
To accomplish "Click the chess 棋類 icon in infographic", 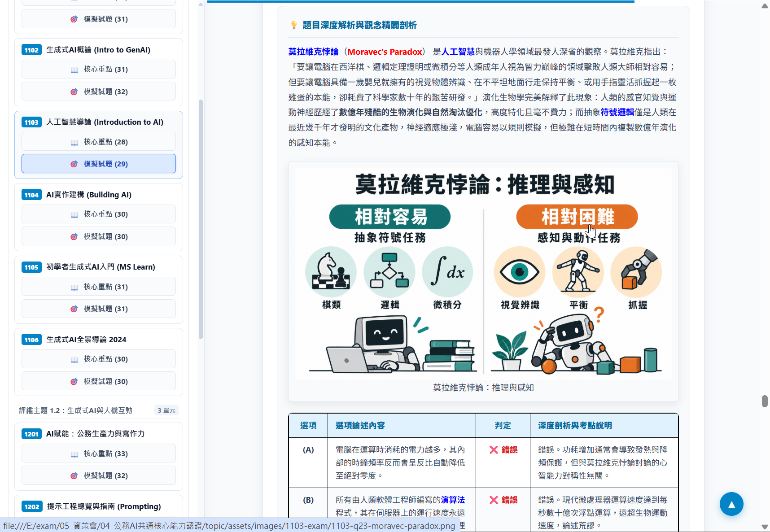I will (331, 272).
